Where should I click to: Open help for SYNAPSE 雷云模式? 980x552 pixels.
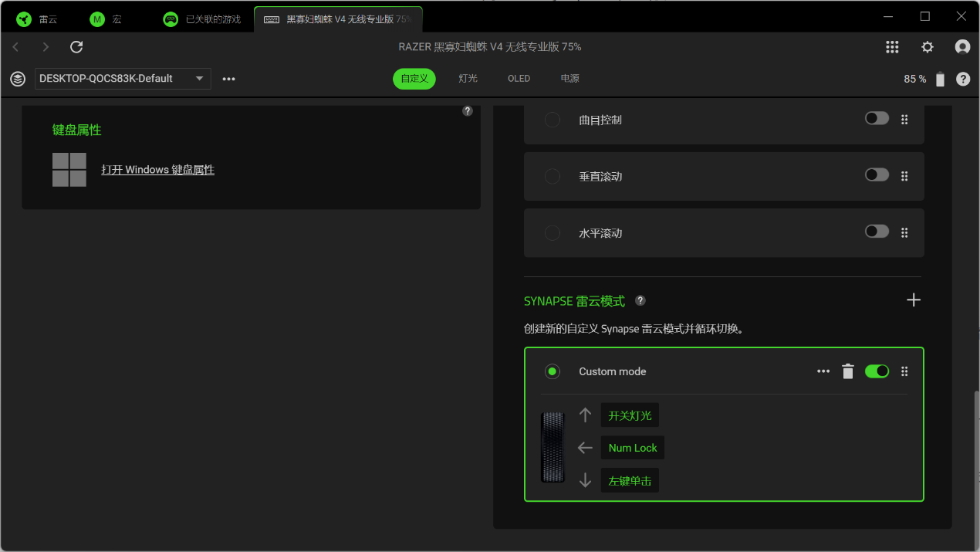click(640, 300)
